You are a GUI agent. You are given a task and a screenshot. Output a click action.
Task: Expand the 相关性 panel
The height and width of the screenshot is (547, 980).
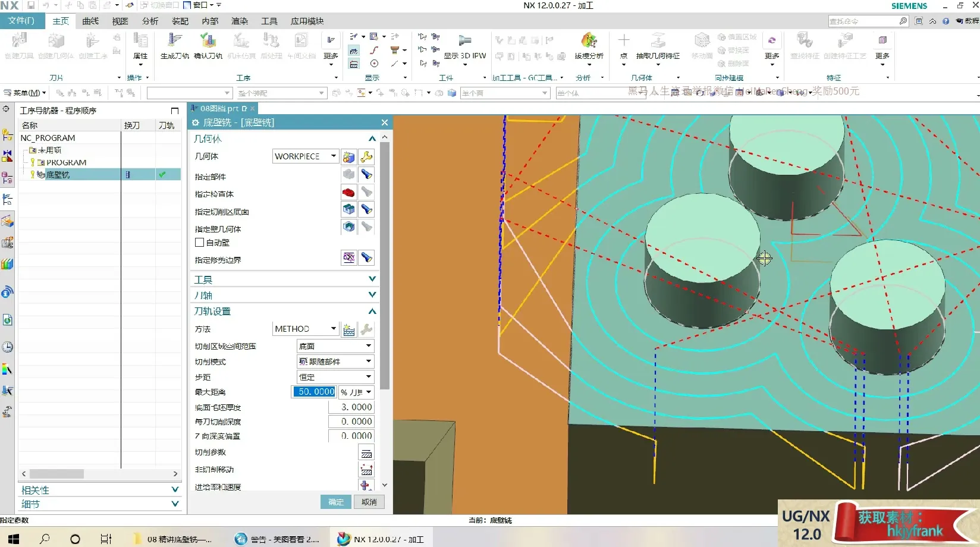(x=175, y=489)
